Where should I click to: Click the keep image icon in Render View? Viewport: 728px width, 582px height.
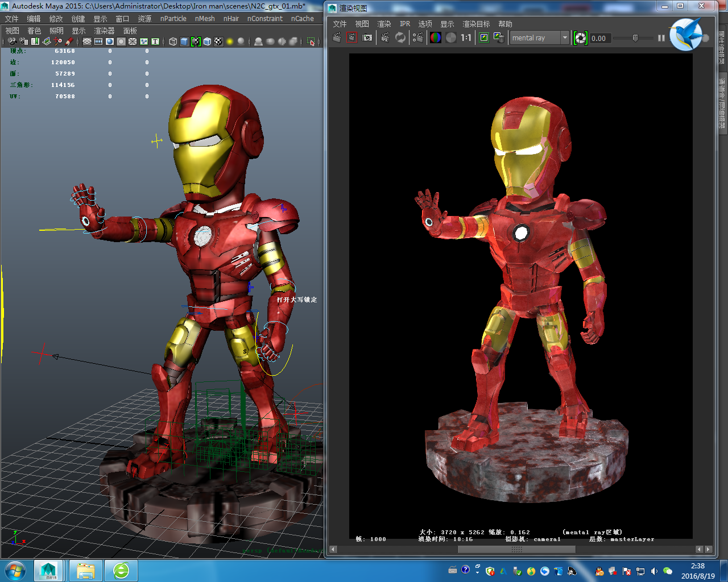pyautogui.click(x=484, y=38)
